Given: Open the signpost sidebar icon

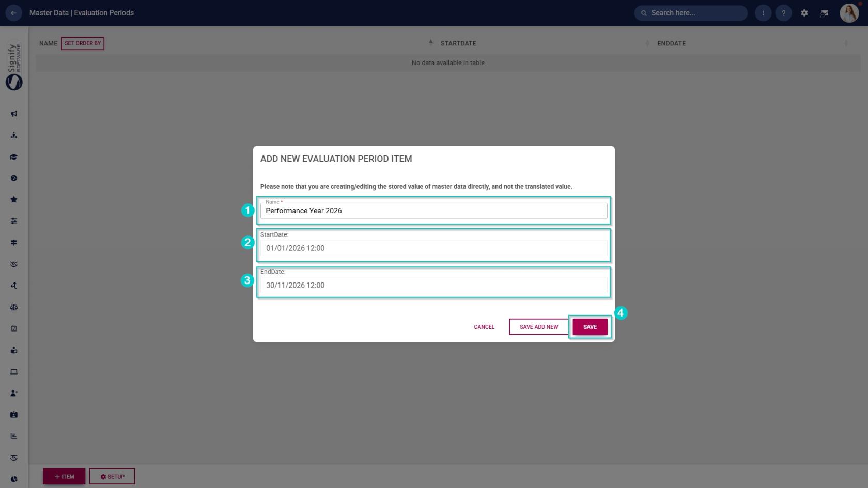Looking at the screenshot, I should click(x=14, y=243).
